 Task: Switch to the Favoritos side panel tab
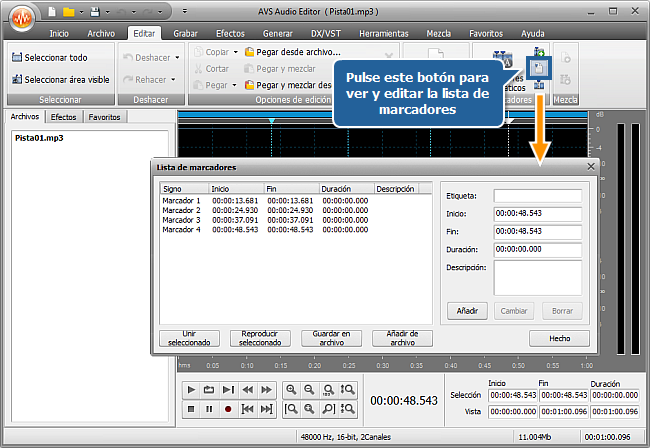click(104, 117)
